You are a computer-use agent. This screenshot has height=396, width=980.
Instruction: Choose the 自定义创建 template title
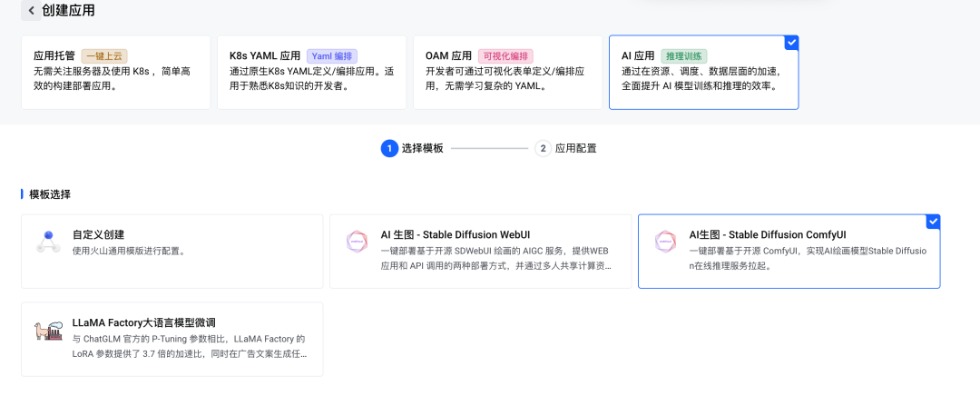pos(98,233)
